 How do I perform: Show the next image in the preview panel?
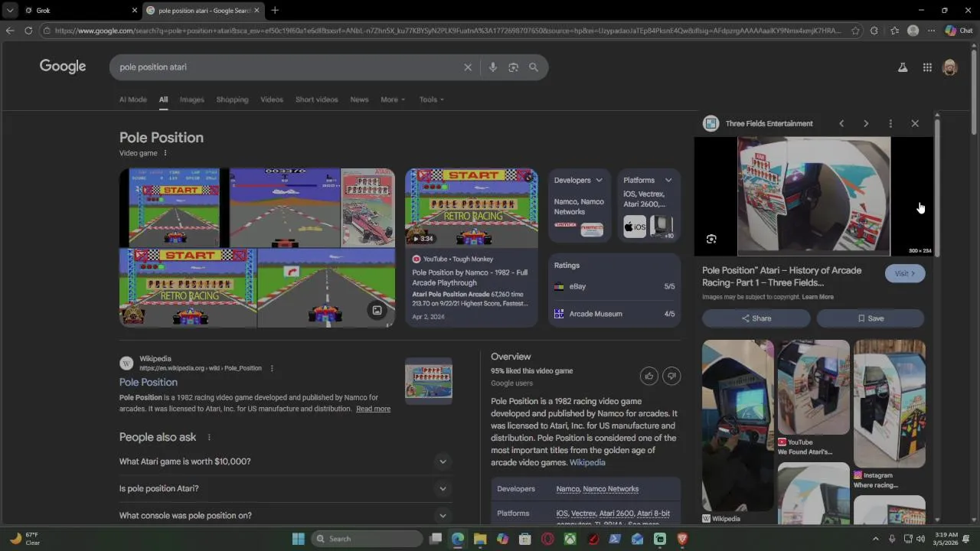coord(866,123)
